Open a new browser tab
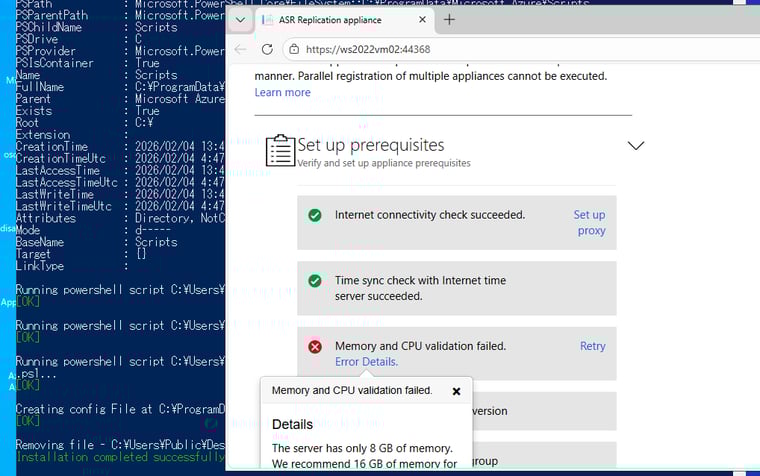 [x=449, y=19]
